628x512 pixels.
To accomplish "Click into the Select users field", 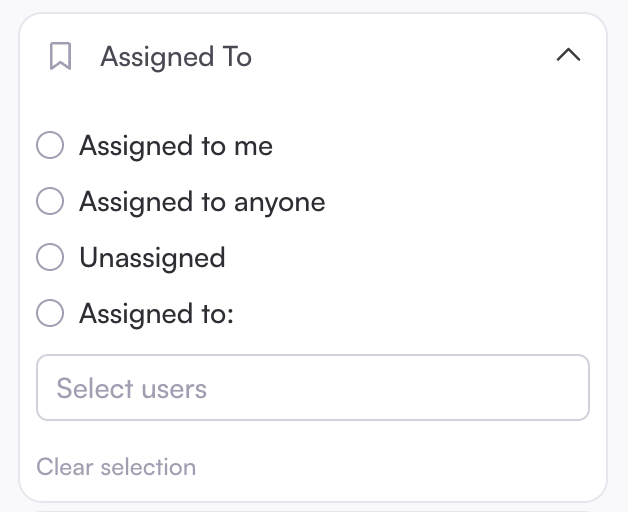I will pos(312,388).
